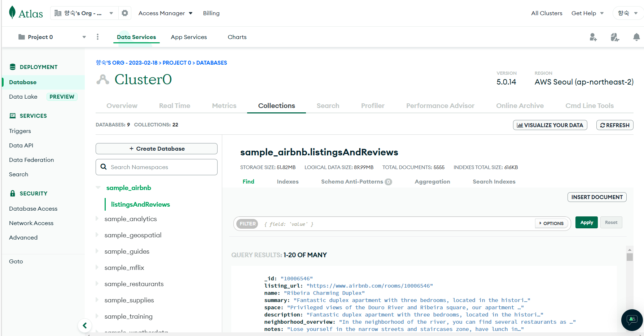Switch to Data Services tab
Image resolution: width=644 pixels, height=336 pixels.
click(x=136, y=37)
